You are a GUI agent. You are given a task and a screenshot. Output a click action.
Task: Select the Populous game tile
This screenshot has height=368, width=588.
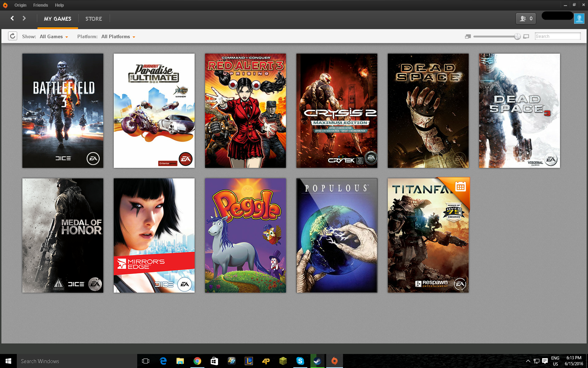[x=337, y=236]
